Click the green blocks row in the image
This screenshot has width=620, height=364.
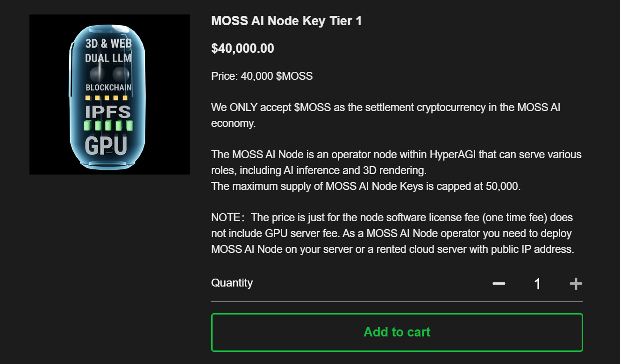pyautogui.click(x=108, y=126)
